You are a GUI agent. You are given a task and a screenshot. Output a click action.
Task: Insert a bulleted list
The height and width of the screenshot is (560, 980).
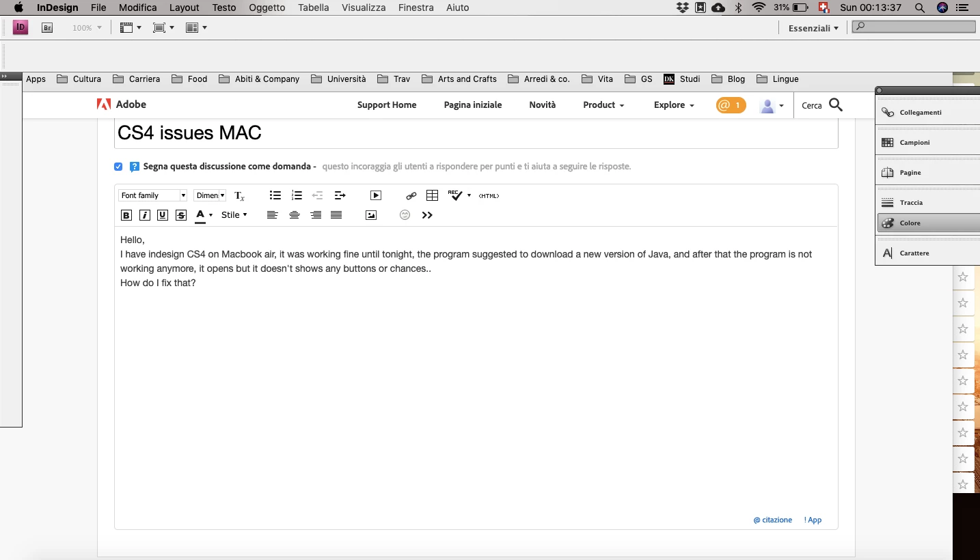(275, 195)
